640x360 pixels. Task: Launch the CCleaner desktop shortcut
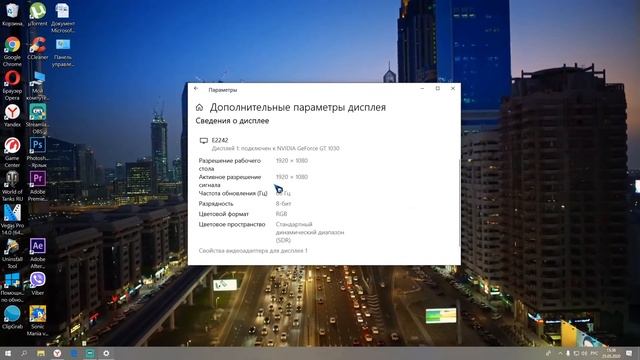(x=38, y=48)
